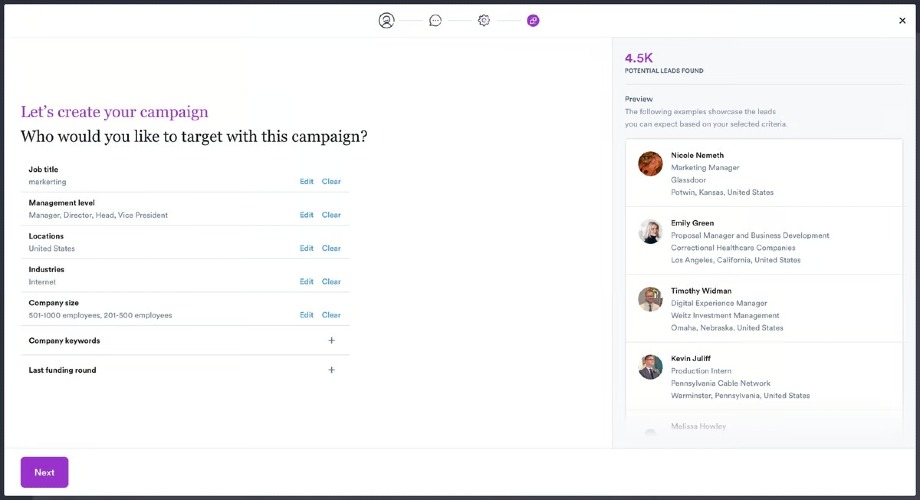920x500 pixels.
Task: Click 'Production Intern' title text
Action: point(701,371)
